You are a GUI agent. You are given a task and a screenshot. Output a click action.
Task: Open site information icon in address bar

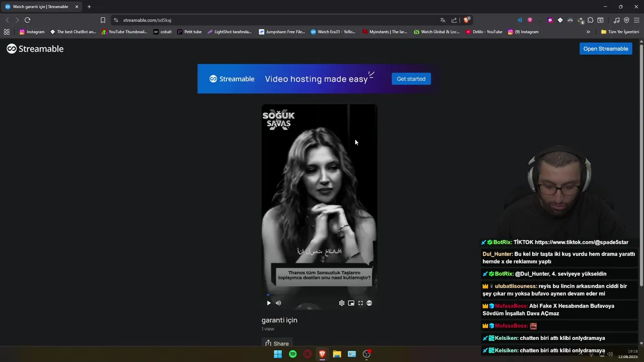pyautogui.click(x=116, y=20)
